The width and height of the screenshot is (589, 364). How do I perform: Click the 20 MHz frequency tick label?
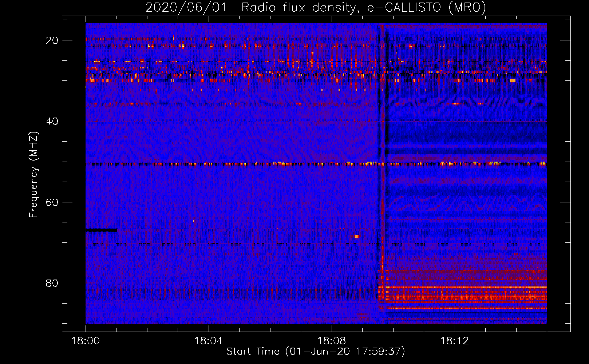tap(52, 40)
